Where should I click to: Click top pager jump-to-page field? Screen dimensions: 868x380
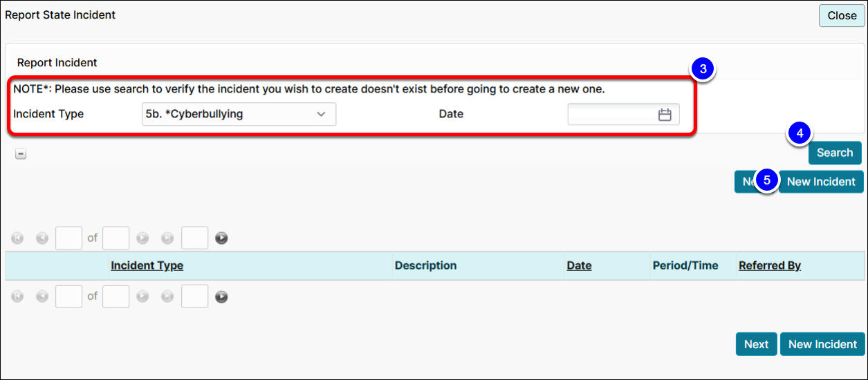[194, 238]
